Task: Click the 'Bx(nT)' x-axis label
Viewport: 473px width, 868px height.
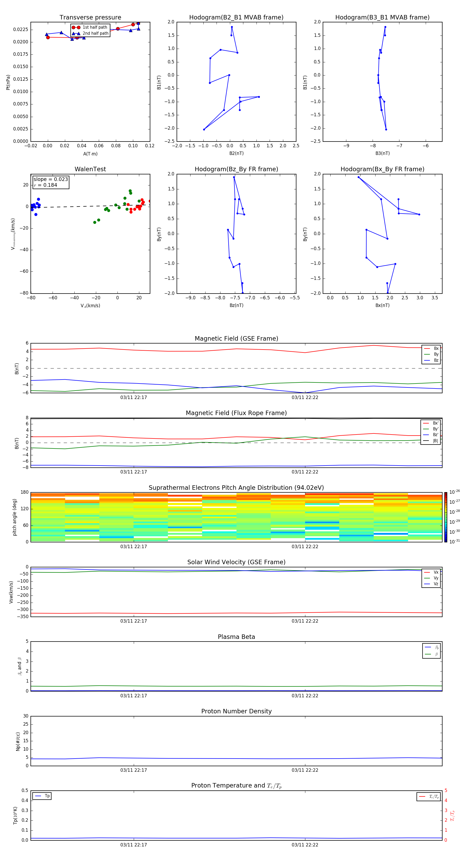Action: pyautogui.click(x=382, y=306)
